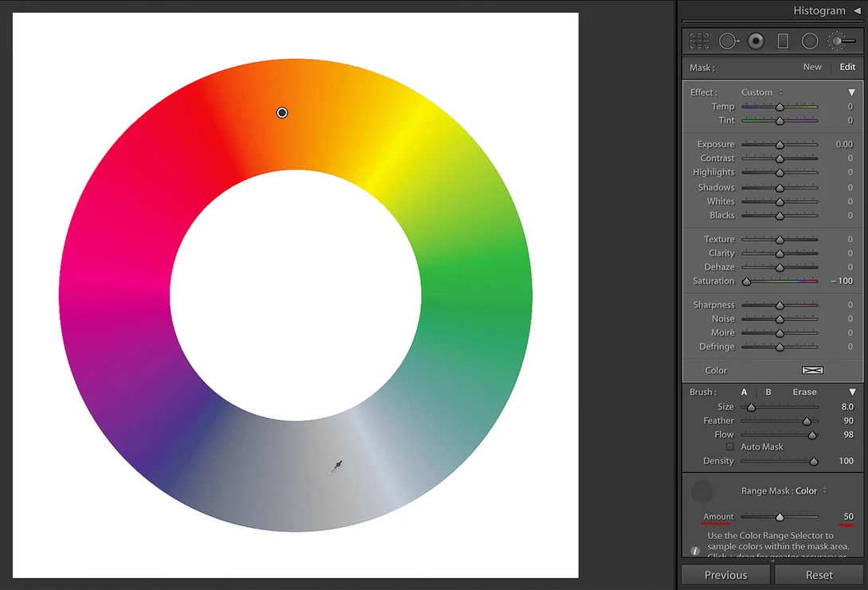Click the Amount value 50 field

(849, 517)
